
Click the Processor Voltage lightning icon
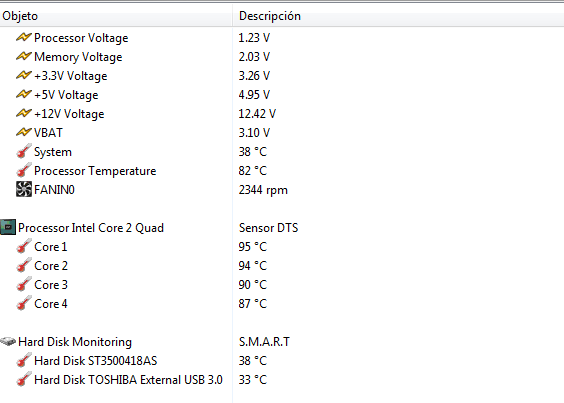24,37
